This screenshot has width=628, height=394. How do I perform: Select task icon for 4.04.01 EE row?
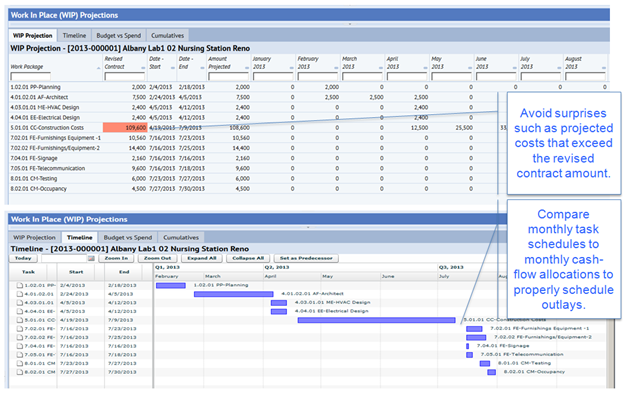[x=20, y=311]
